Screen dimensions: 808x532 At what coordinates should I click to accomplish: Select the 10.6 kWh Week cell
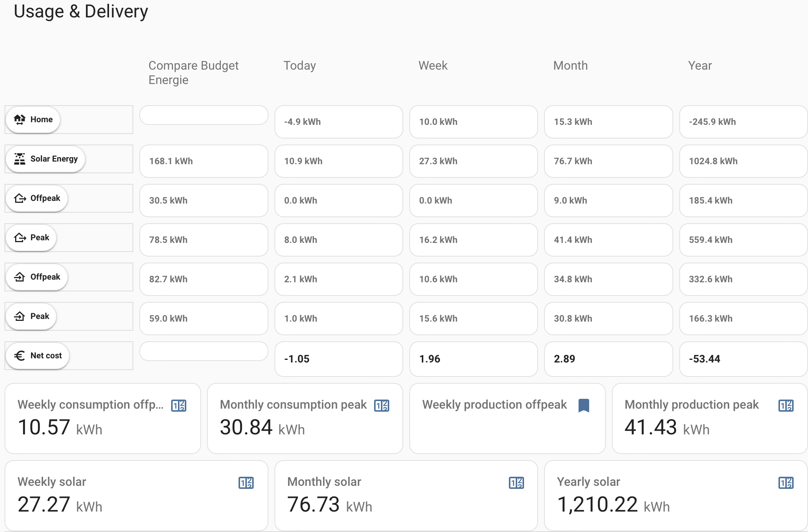[x=473, y=279]
